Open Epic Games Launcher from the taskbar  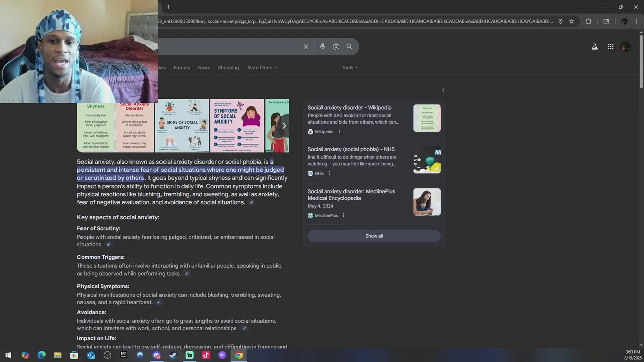124,355
